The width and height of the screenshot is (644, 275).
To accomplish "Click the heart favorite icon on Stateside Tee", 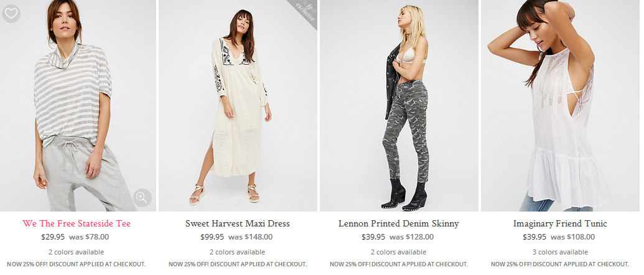I will click(x=11, y=14).
